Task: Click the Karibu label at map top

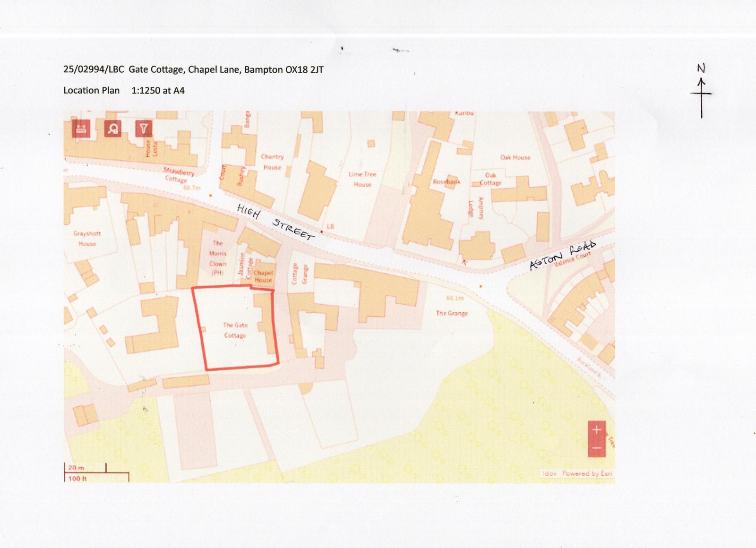Action: [464, 113]
